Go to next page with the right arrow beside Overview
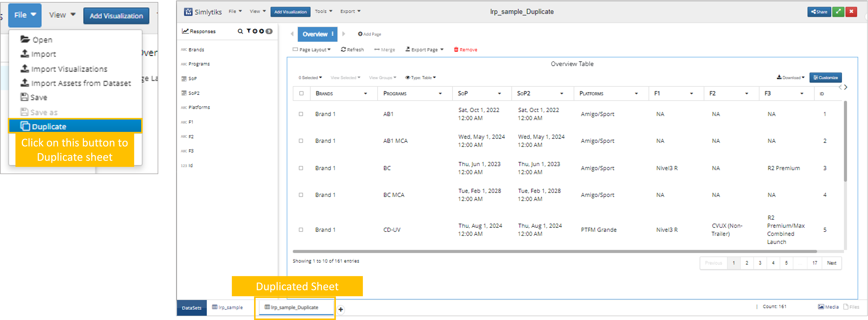Viewport: 868px width, 320px height. 344,34
